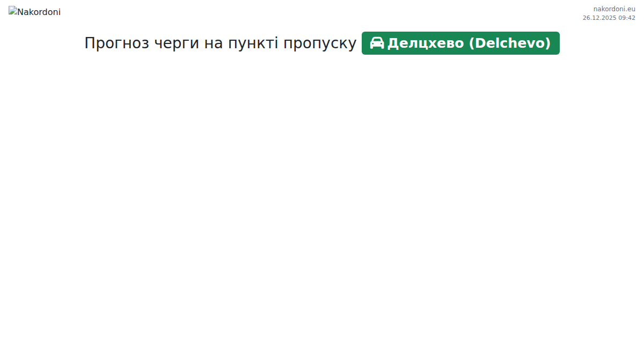Screen dimensions: 644x349
Task: Click the Nakordoni logo alt text
Action: [x=39, y=12]
